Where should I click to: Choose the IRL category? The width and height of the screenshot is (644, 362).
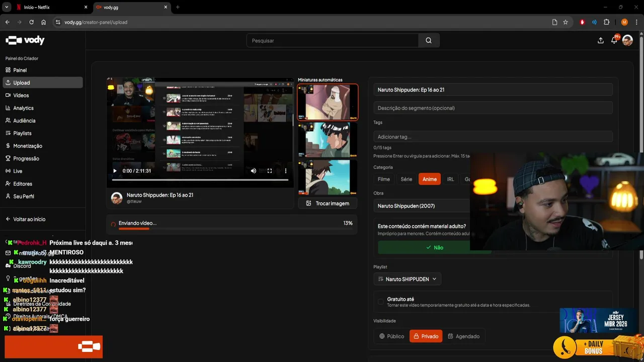pos(450,179)
